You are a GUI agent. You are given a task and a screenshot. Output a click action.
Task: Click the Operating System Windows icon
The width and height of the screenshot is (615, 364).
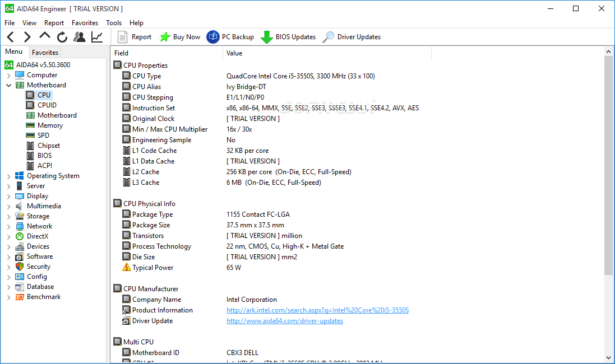click(20, 175)
